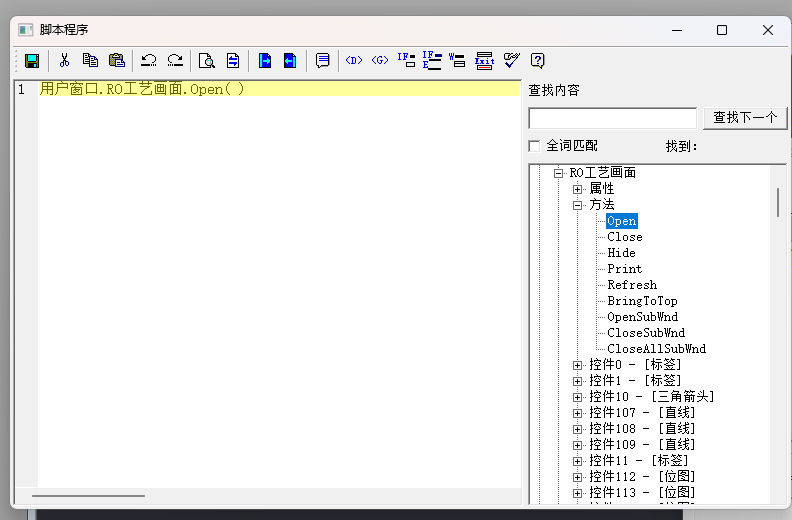This screenshot has width=792, height=520.
Task: Click the 查找下一个 button
Action: point(744,118)
